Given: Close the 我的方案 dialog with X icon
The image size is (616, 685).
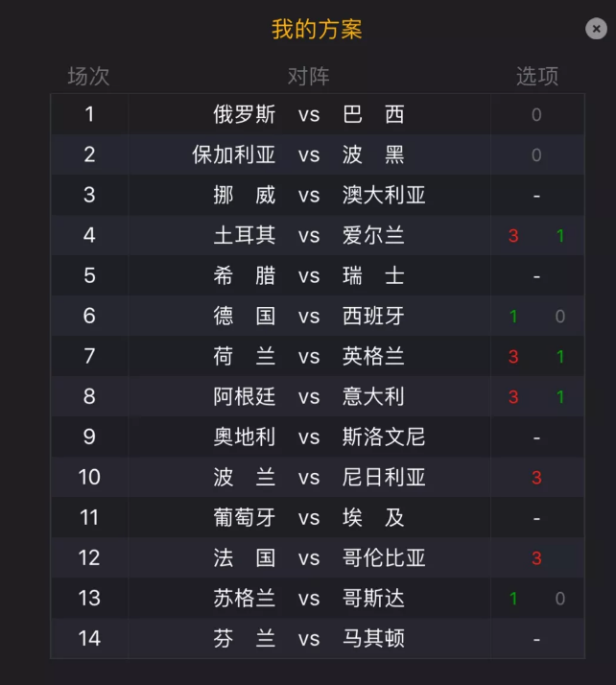Looking at the screenshot, I should click(596, 29).
